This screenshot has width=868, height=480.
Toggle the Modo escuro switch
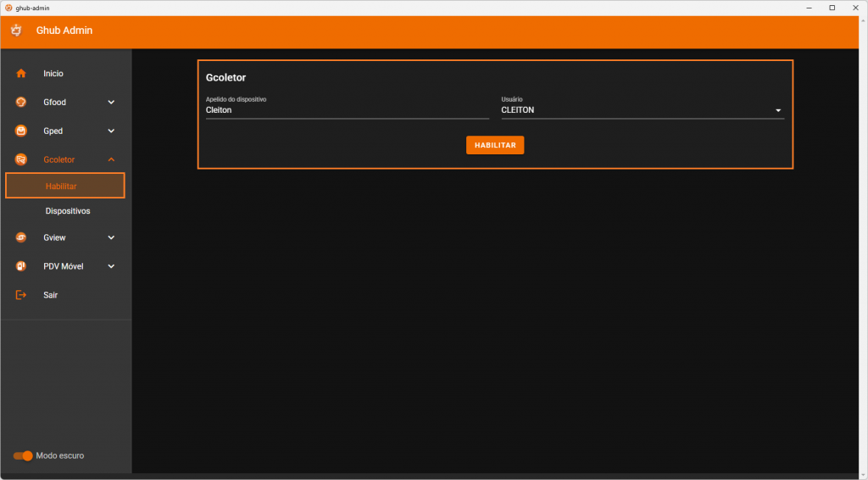[x=23, y=455]
